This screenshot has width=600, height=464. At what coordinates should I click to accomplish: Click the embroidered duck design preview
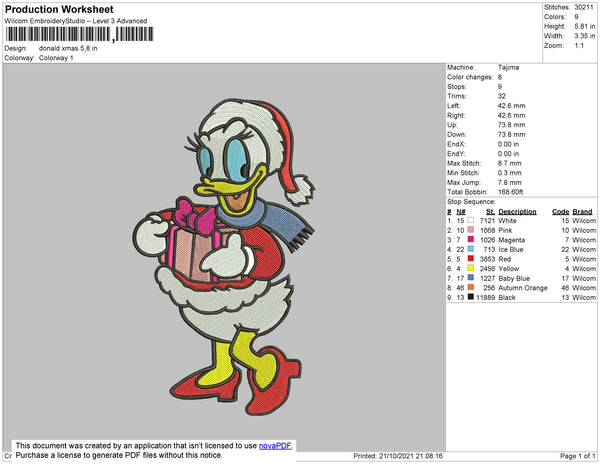pyautogui.click(x=224, y=257)
